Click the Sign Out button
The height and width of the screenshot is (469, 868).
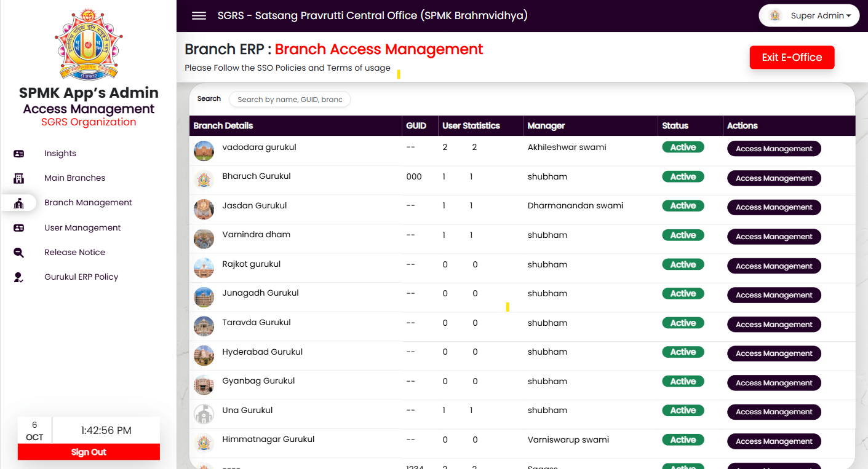89,452
